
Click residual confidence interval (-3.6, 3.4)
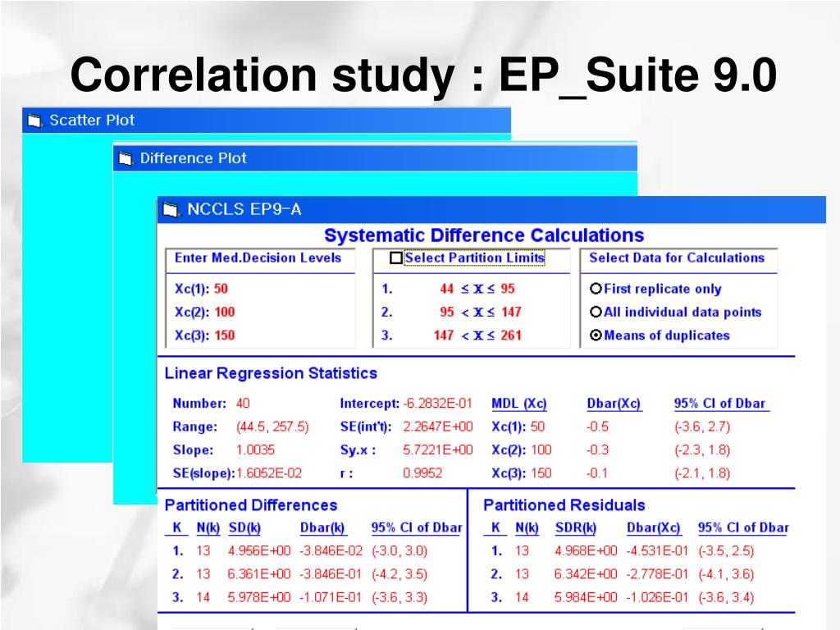(x=726, y=597)
